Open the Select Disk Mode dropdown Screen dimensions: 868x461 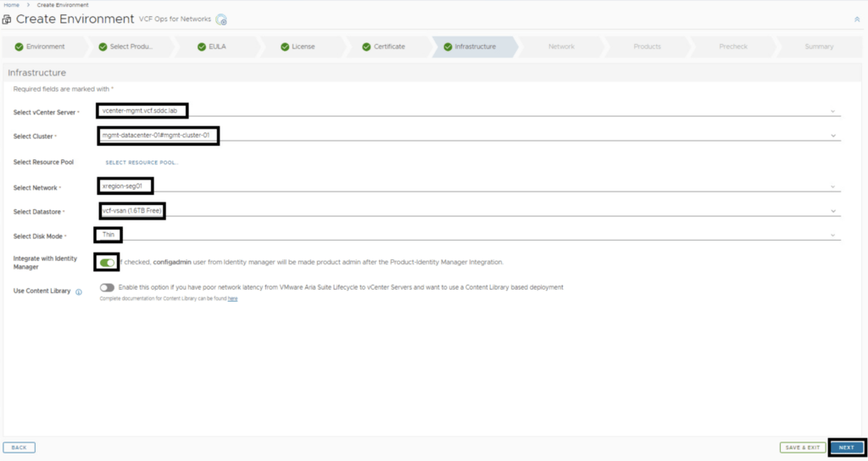[x=832, y=236]
